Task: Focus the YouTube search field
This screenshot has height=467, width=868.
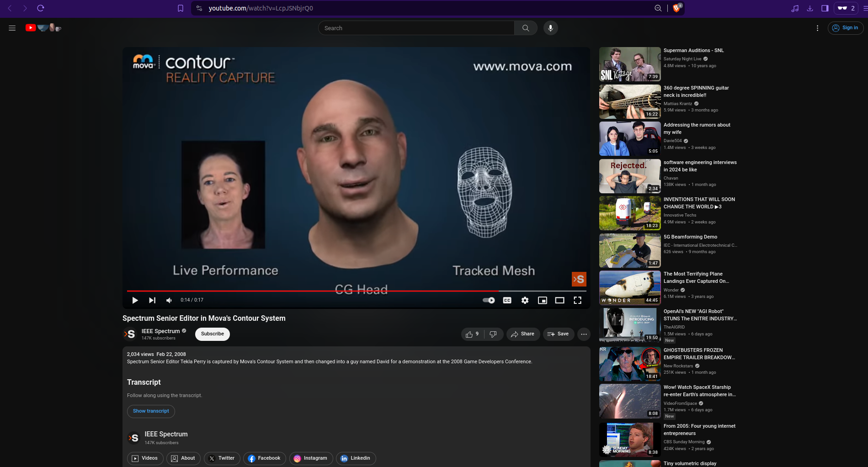Action: (416, 28)
